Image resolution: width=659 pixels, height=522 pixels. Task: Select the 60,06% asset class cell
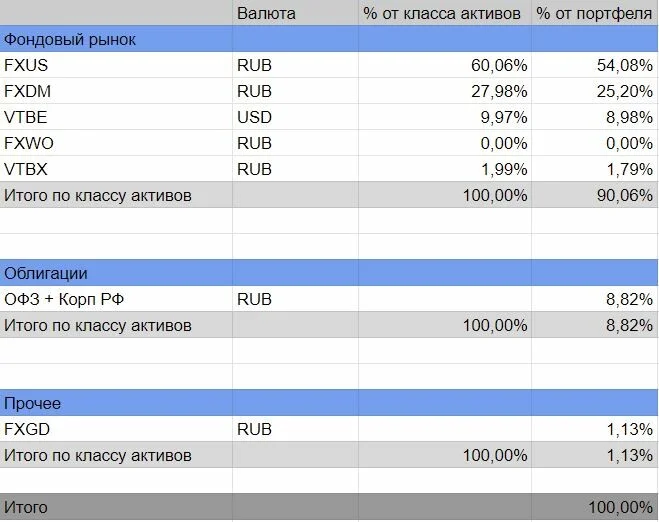[x=445, y=65]
